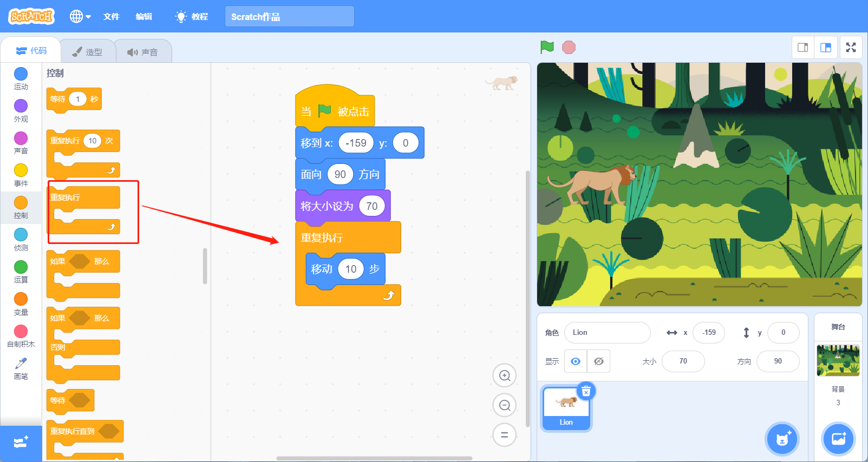The image size is (868, 462).
Task: Click the 90 value in 面向方向 block
Action: coord(340,174)
